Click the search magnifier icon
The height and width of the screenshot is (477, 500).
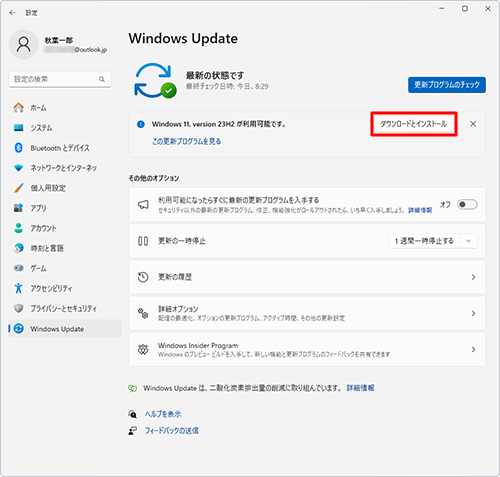point(102,79)
